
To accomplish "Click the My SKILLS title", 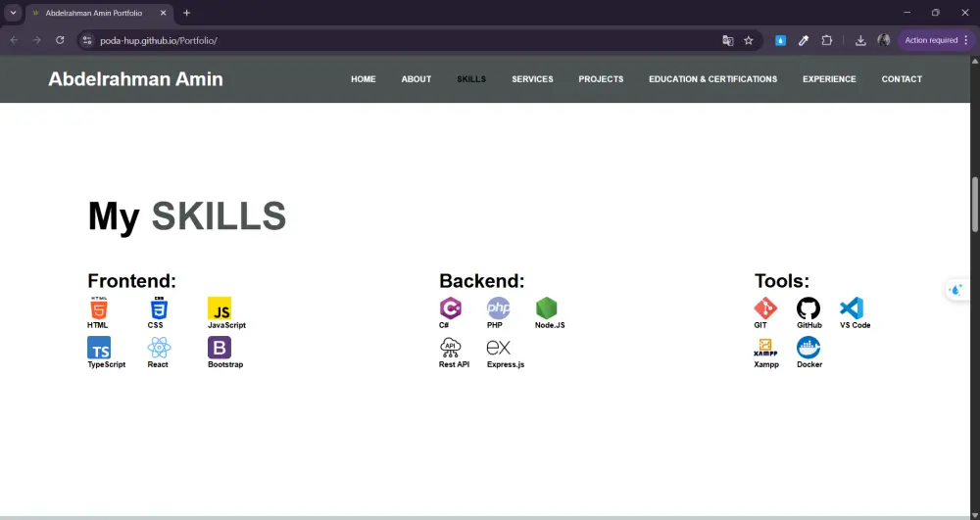I will point(187,216).
